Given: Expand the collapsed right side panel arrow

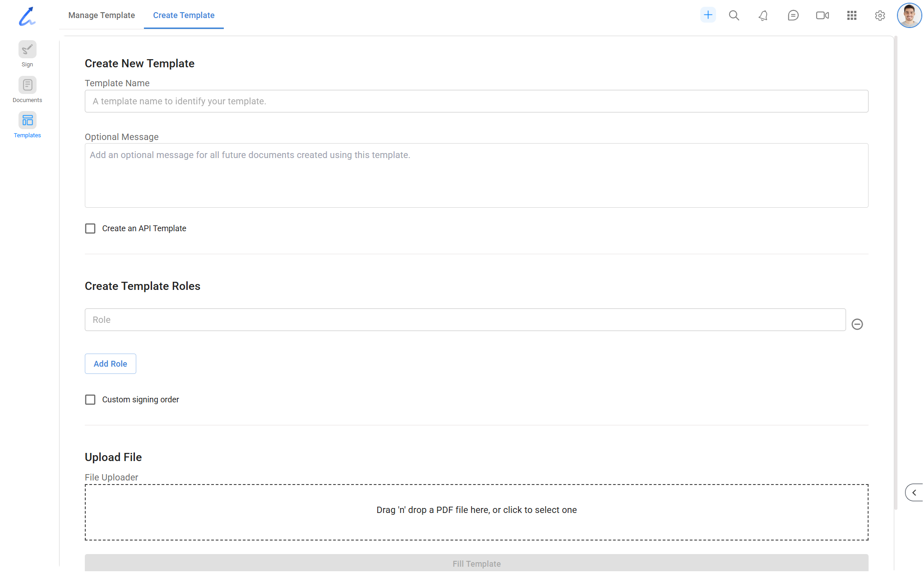Looking at the screenshot, I should (x=914, y=493).
